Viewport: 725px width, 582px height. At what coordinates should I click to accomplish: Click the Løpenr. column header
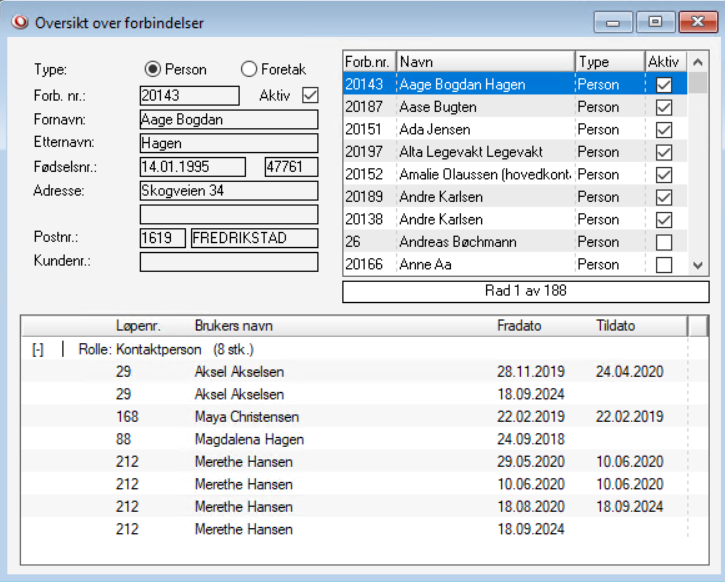(x=138, y=326)
